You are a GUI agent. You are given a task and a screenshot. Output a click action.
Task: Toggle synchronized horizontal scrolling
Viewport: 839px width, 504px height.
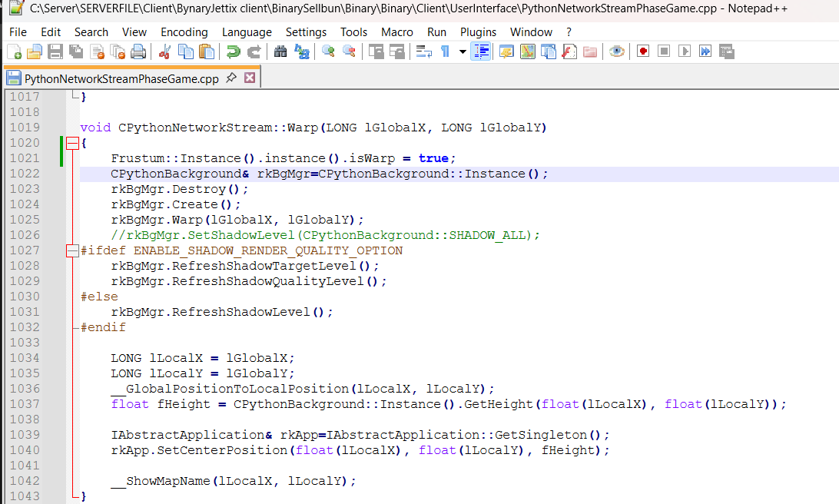click(x=397, y=52)
